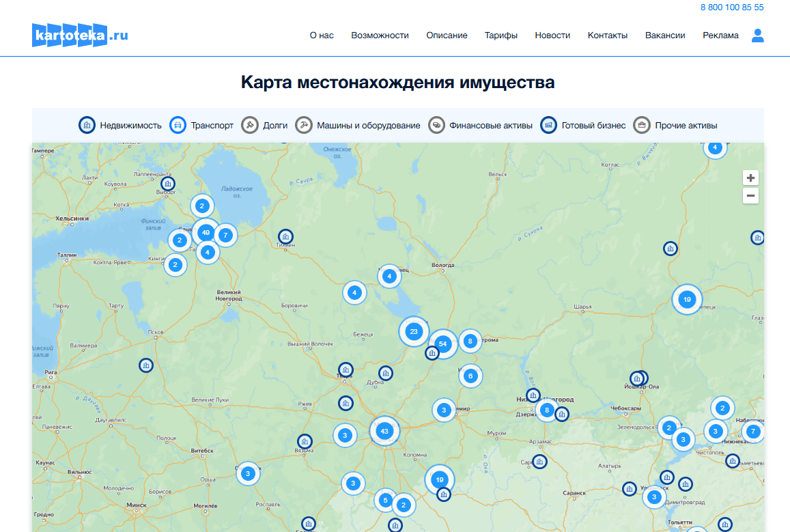Viewport: 790px width, 532px height.
Task: Toggle the Транспорт category filter
Action: point(201,125)
